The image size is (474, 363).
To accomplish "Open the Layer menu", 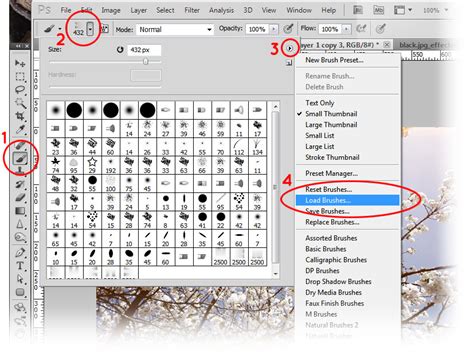I will (x=138, y=10).
